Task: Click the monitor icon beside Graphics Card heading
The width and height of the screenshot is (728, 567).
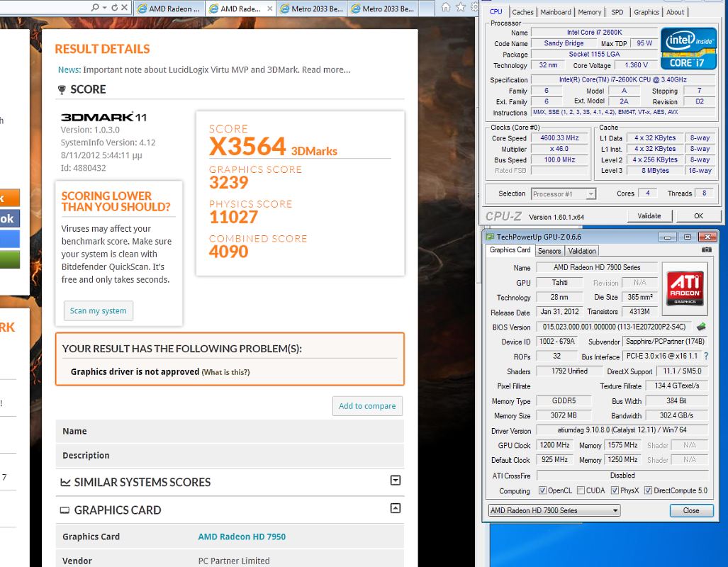Action: pos(65,510)
